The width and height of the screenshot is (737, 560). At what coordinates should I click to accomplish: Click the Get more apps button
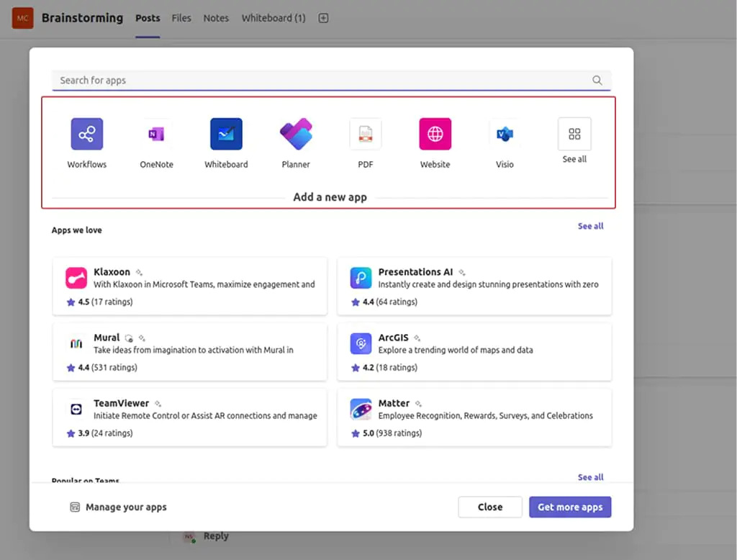coord(570,507)
